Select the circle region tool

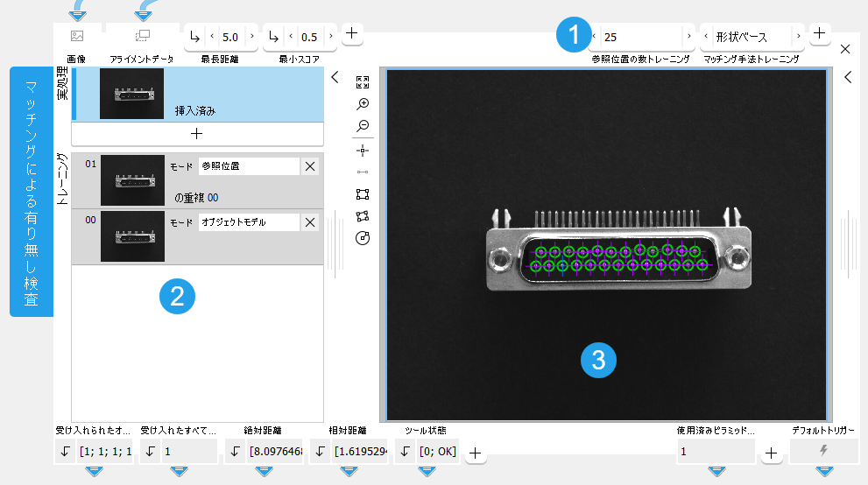pos(363,238)
